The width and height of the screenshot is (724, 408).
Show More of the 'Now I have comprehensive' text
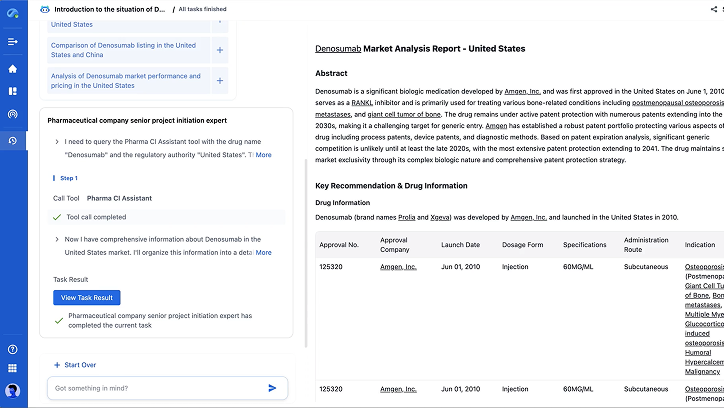tap(264, 252)
